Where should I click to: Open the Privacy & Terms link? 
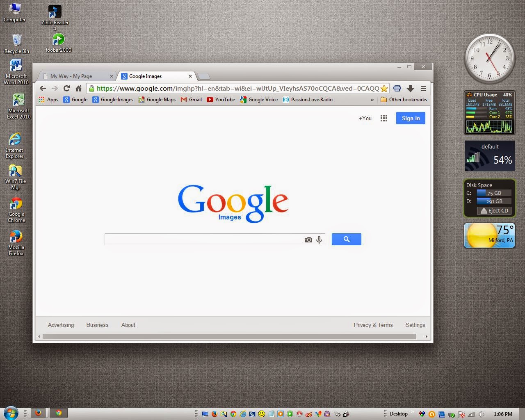[373, 325]
